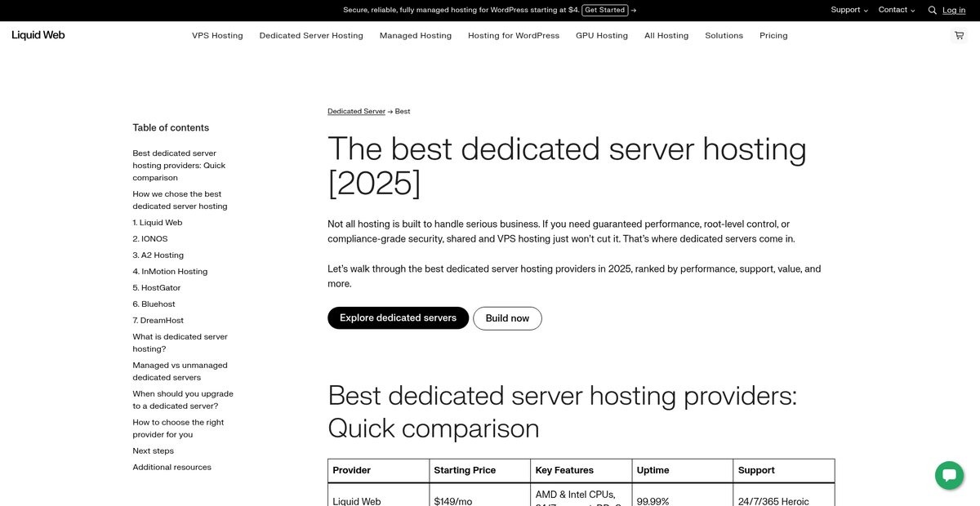The image size is (980, 506).
Task: Open the Pricing menu item
Action: [x=773, y=36]
